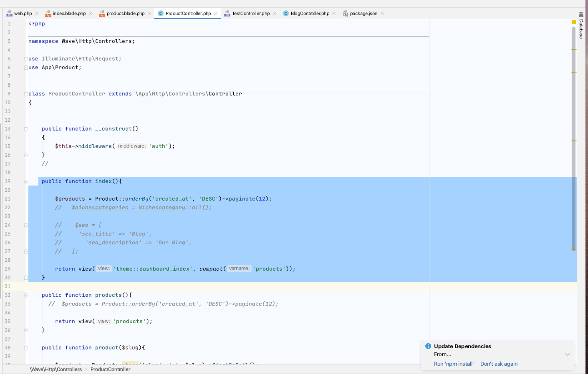This screenshot has width=588, height=374.
Task: Click the PHP file icon on web.php tab
Action: (9, 14)
